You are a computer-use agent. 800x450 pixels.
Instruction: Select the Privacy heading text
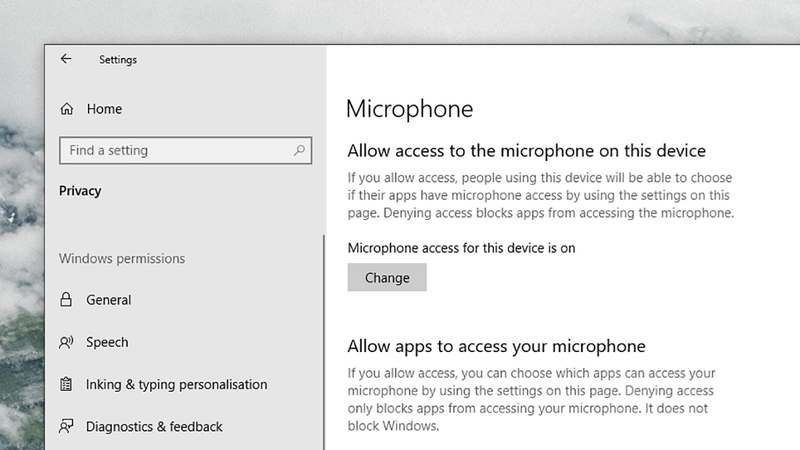(80, 191)
